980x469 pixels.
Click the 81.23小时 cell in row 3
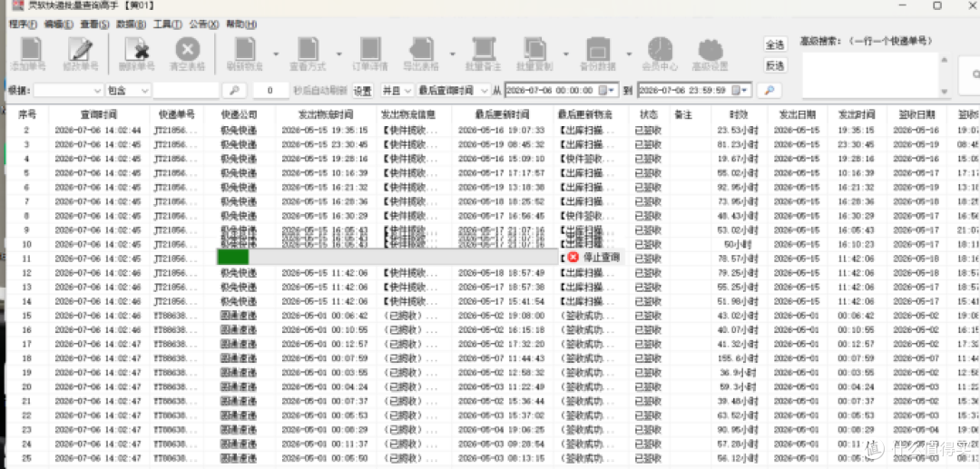[739, 144]
